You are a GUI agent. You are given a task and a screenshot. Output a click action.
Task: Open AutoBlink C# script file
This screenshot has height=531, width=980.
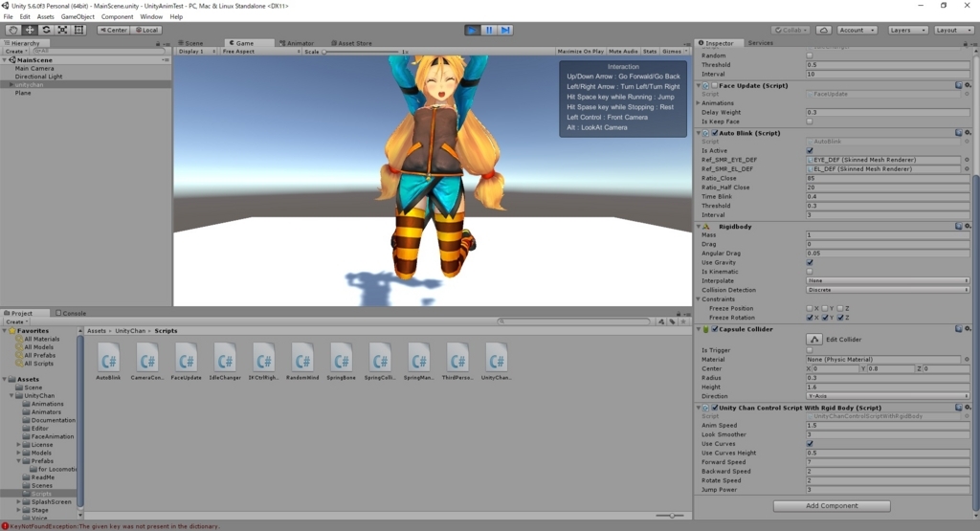pyautogui.click(x=109, y=363)
